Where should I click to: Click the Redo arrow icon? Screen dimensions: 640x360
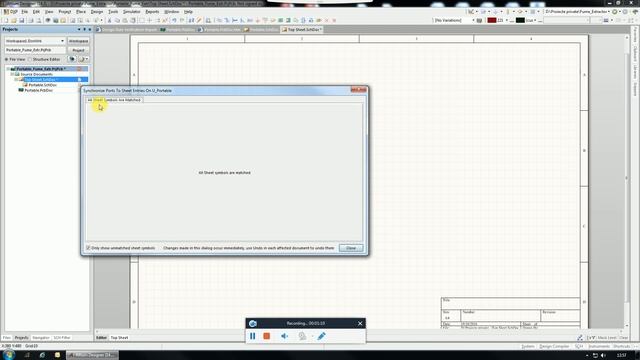[x=182, y=20]
